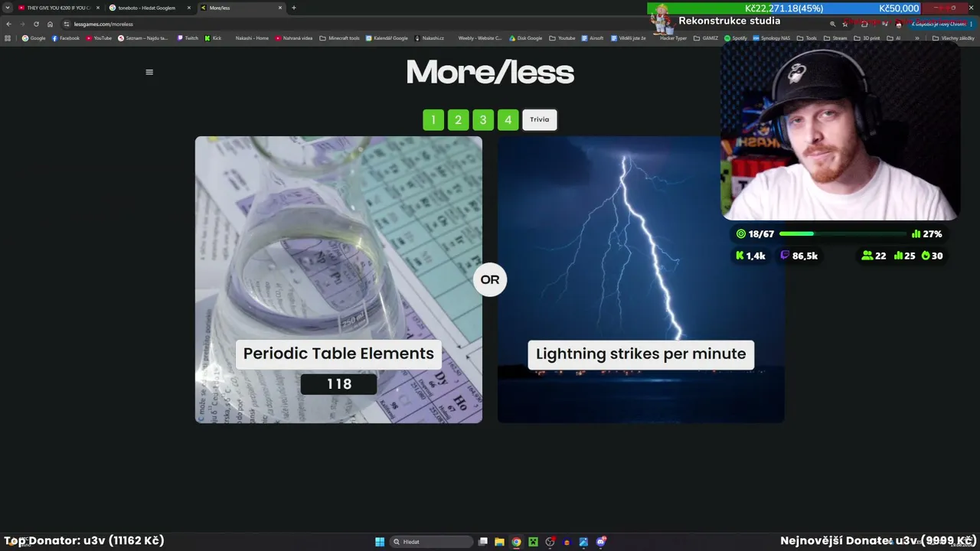This screenshot has height=551, width=980.
Task: Open the Disk Google bookmark
Action: (x=525, y=38)
